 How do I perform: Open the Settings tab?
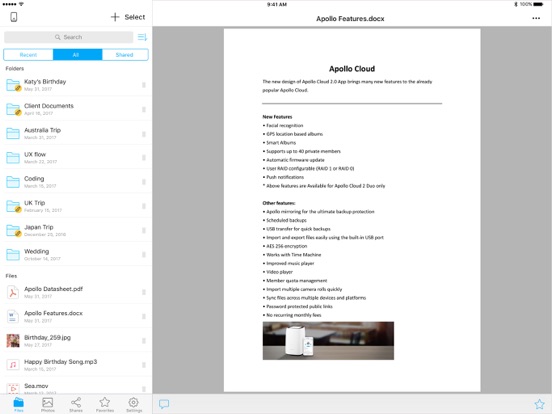[x=134, y=404]
